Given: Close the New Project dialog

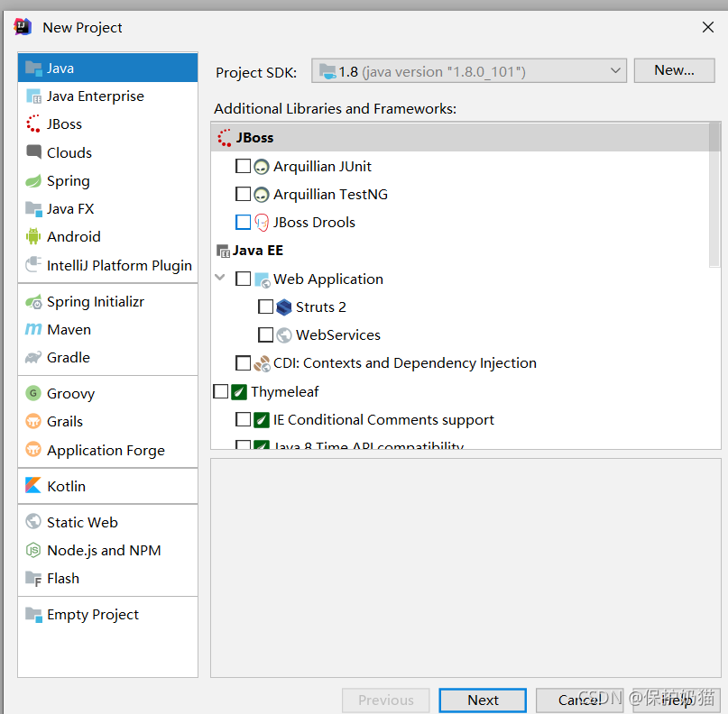Looking at the screenshot, I should tap(707, 27).
